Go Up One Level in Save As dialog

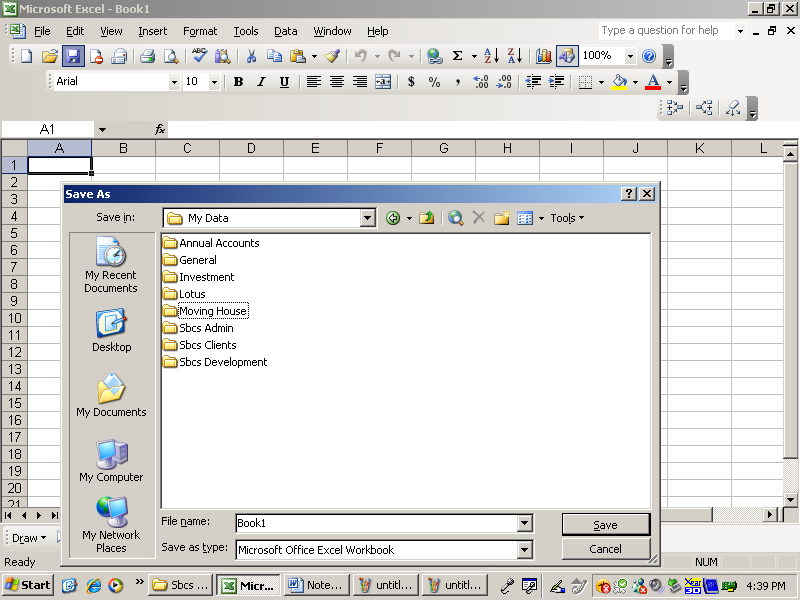[x=427, y=218]
